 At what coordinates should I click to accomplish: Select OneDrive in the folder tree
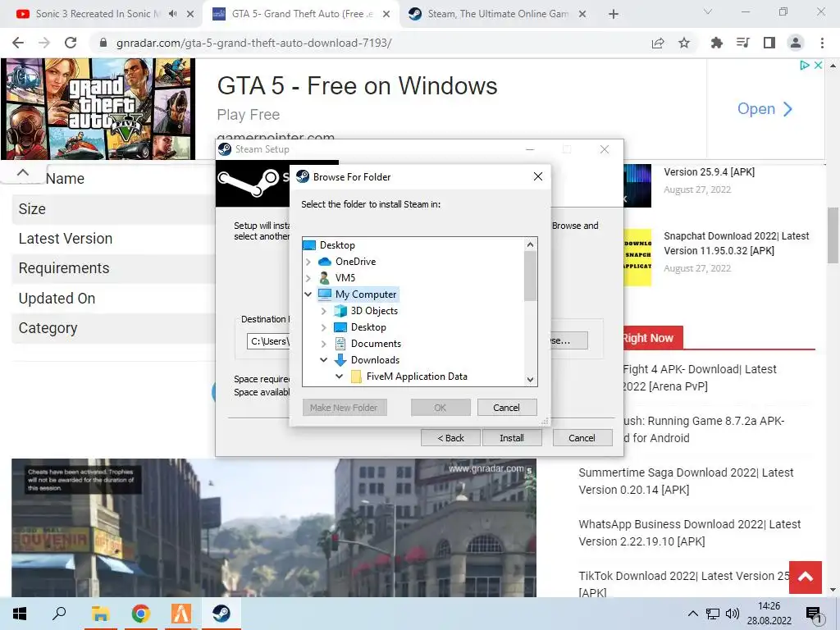356,262
